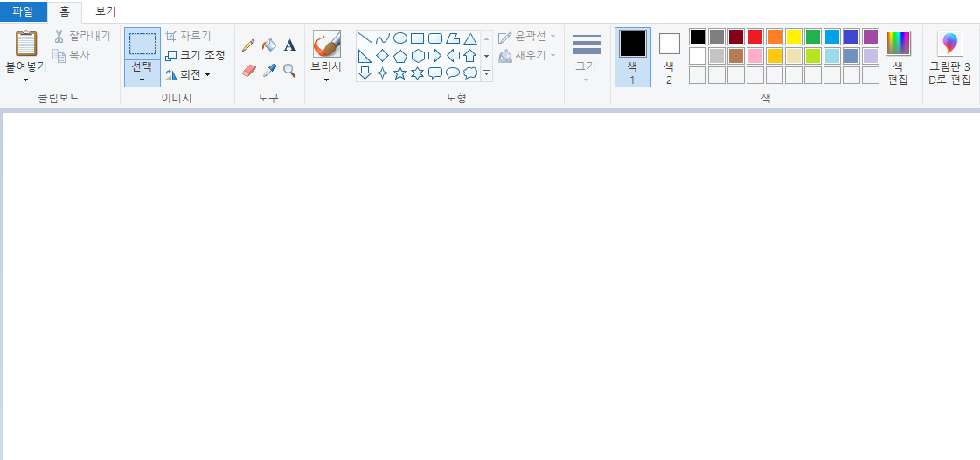
Task: Choose the Six-point star shape
Action: 418,73
